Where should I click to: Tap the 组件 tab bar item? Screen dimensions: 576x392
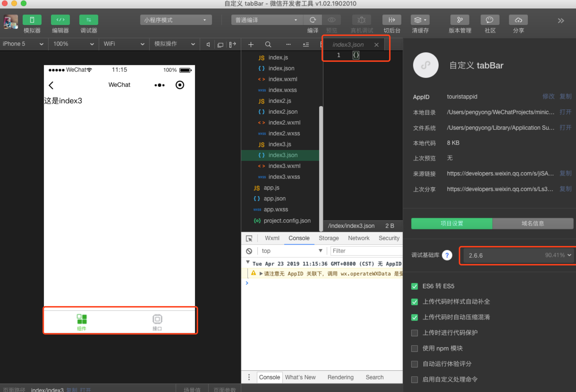coord(82,322)
